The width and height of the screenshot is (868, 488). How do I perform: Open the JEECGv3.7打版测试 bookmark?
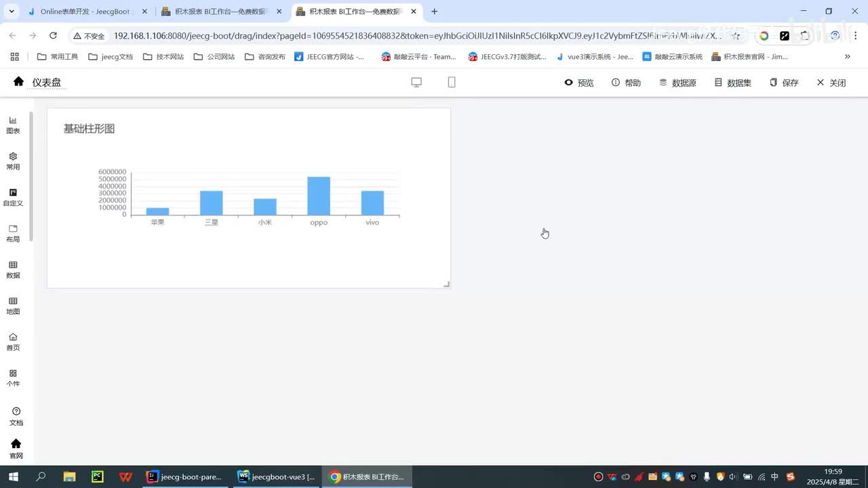coord(507,57)
